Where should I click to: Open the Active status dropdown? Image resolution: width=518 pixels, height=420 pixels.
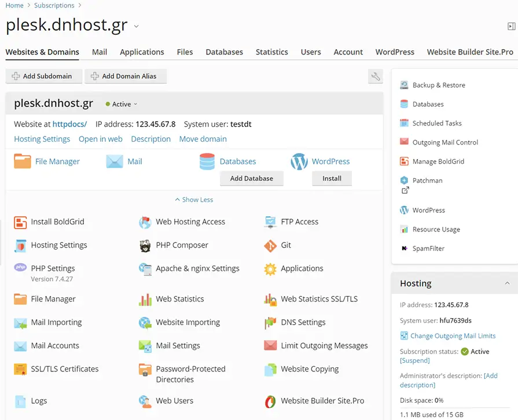point(121,104)
